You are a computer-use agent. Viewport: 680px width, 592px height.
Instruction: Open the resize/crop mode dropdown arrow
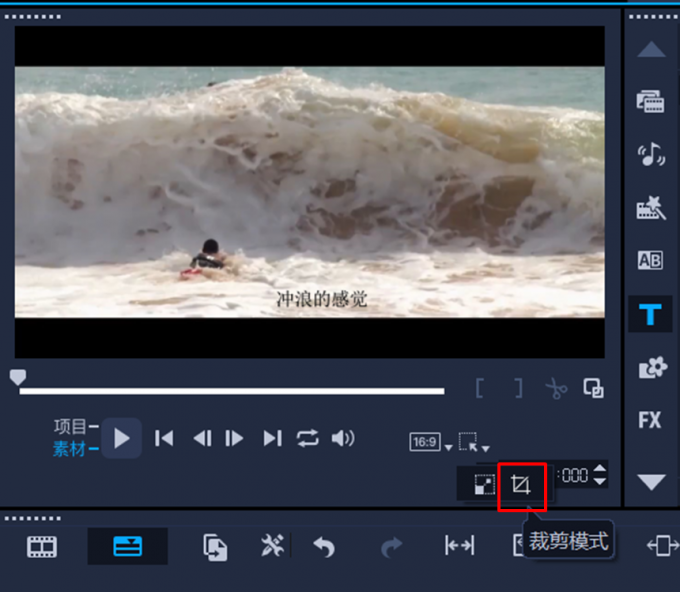[x=486, y=448]
